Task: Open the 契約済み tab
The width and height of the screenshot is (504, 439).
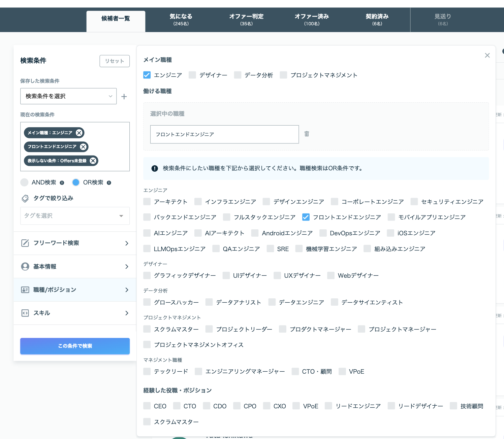Action: click(377, 20)
